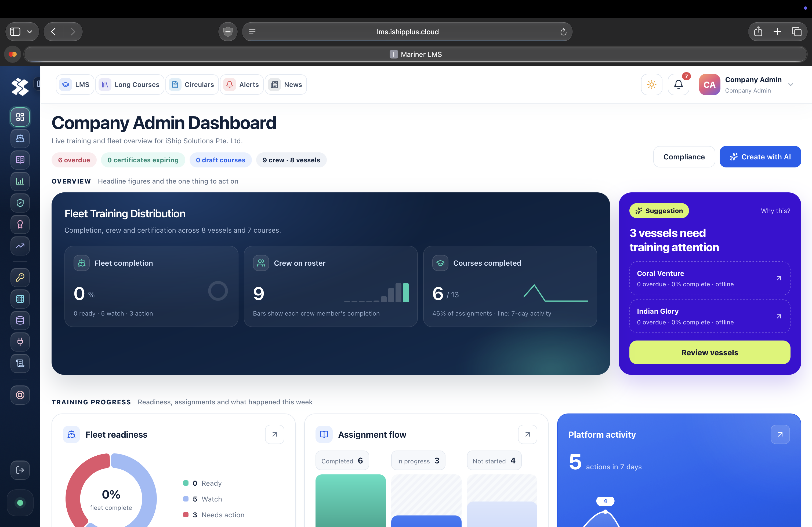
Task: Open the award certificates sidebar icon
Action: pos(20,224)
